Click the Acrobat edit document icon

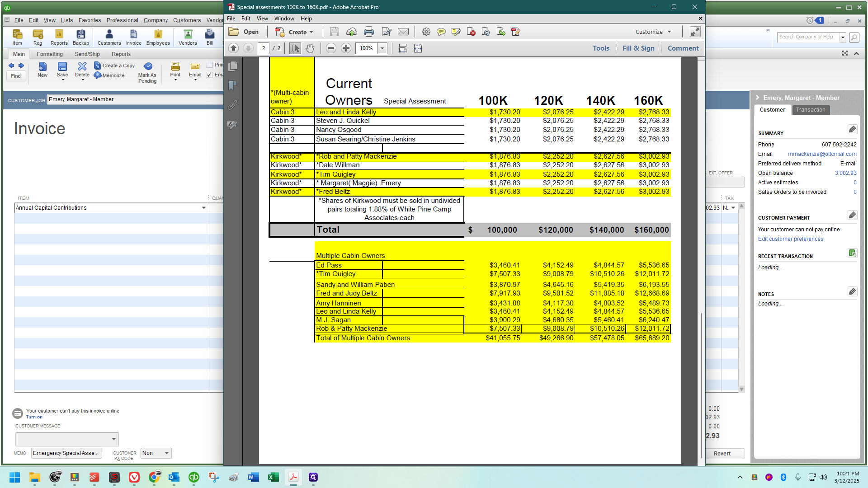click(x=387, y=32)
